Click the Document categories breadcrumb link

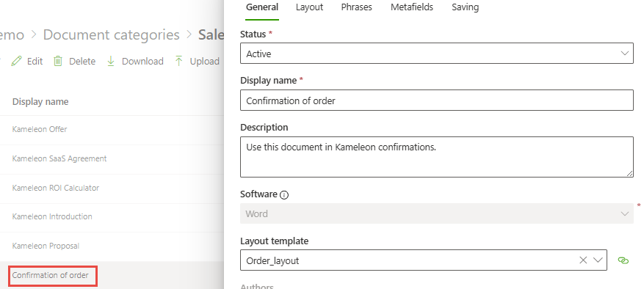(x=112, y=35)
